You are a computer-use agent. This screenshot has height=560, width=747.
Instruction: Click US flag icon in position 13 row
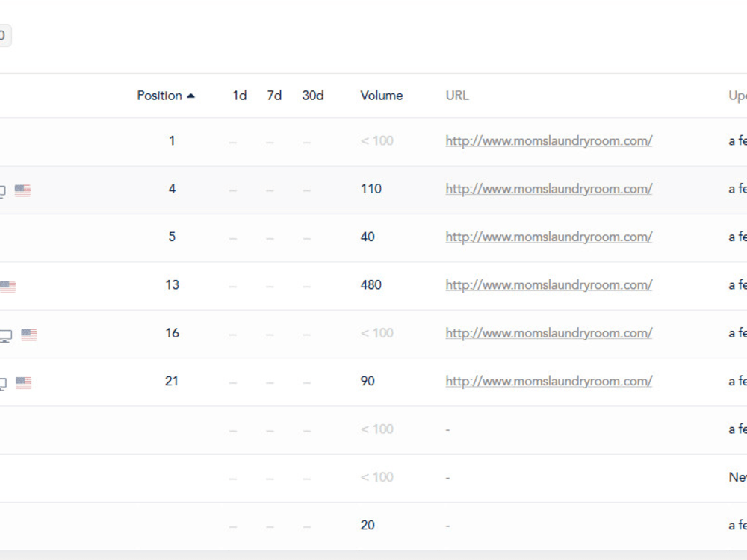click(x=7, y=286)
